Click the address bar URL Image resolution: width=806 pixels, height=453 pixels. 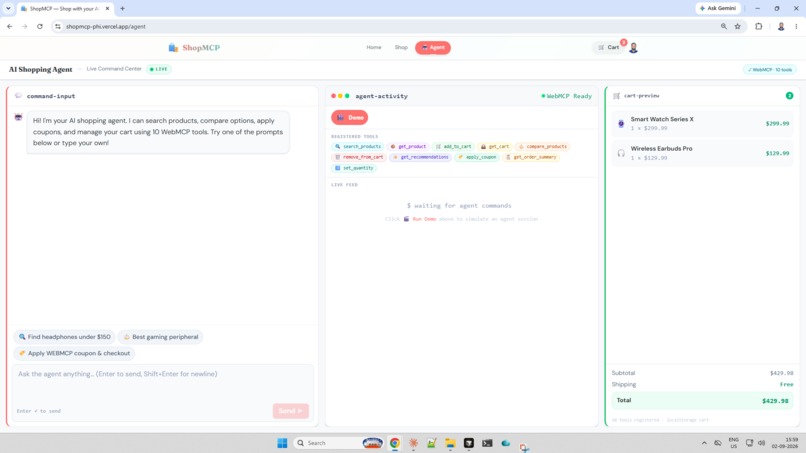106,26
